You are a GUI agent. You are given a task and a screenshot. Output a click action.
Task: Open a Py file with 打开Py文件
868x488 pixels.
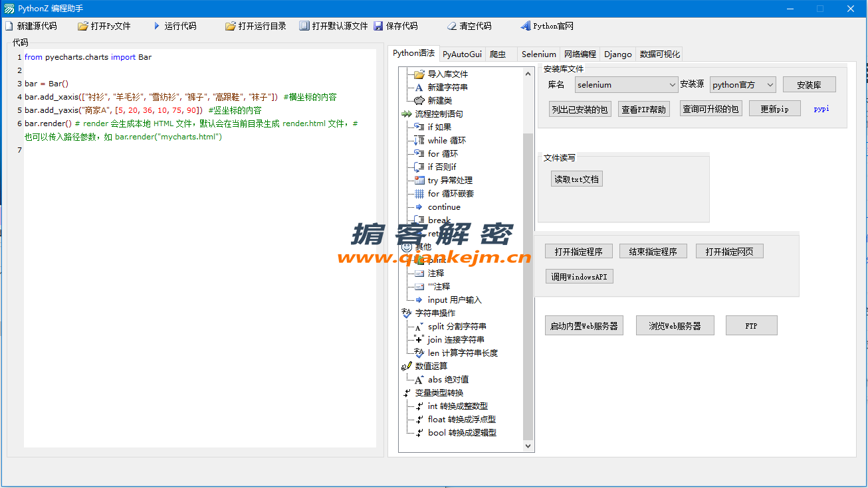tap(104, 27)
